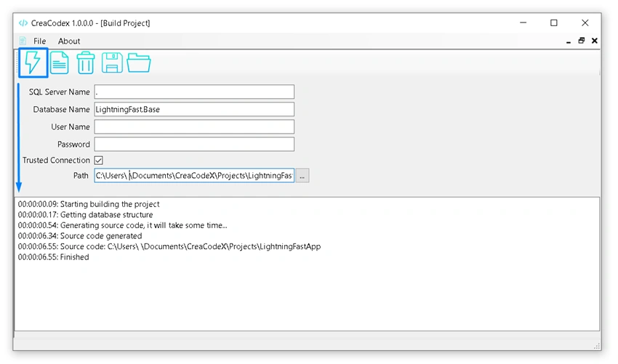
Task: Browse for path with ellipsis button
Action: (x=302, y=175)
